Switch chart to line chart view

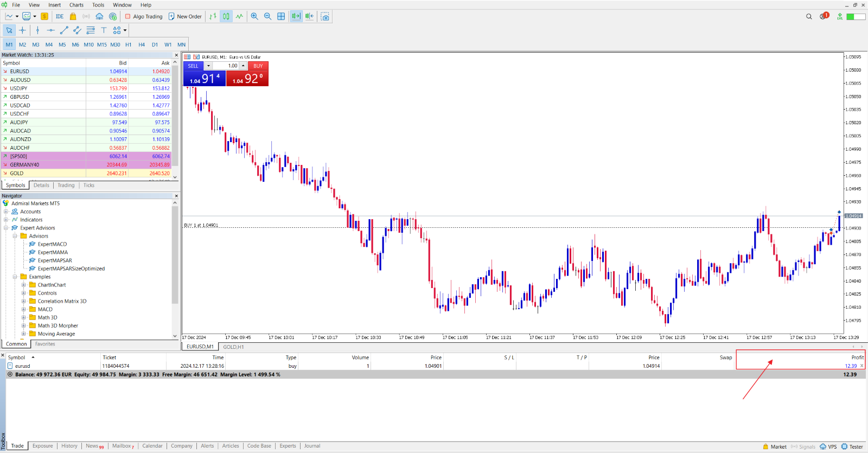click(x=239, y=16)
